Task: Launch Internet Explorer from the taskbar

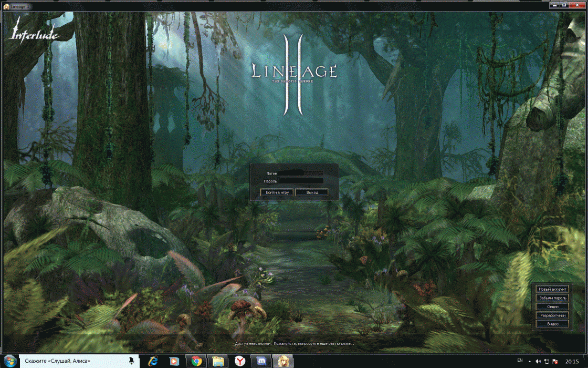Action: [x=153, y=361]
